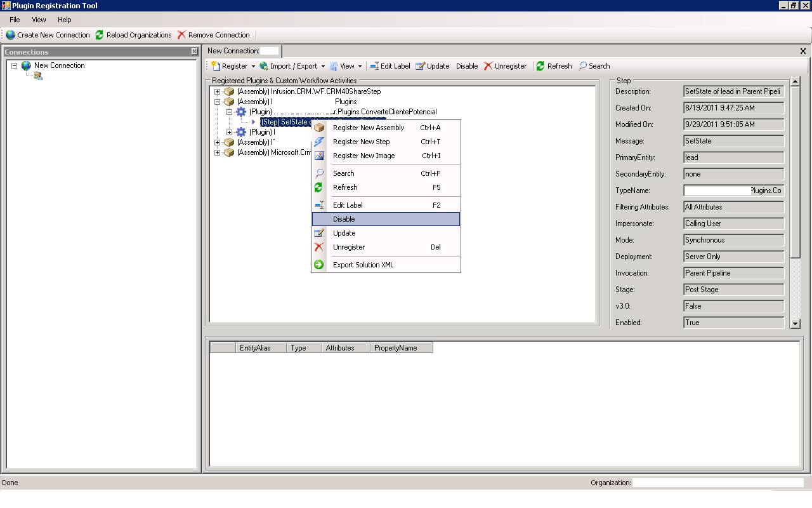The width and height of the screenshot is (812, 508).
Task: Click the Export Solution XML green arrow icon
Action: tap(319, 265)
